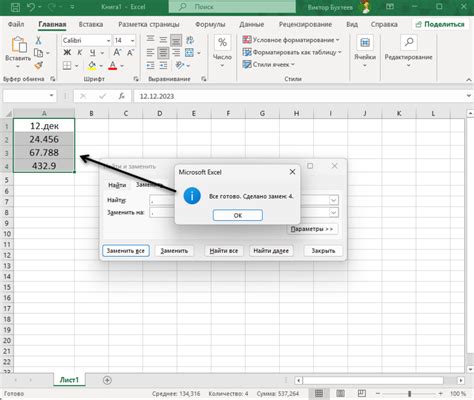Save the workbook using the floppy disk icon

tap(15, 7)
